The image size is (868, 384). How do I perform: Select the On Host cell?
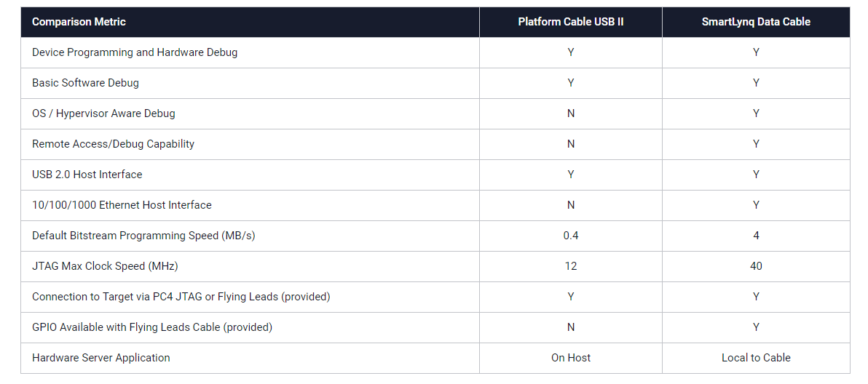point(570,358)
